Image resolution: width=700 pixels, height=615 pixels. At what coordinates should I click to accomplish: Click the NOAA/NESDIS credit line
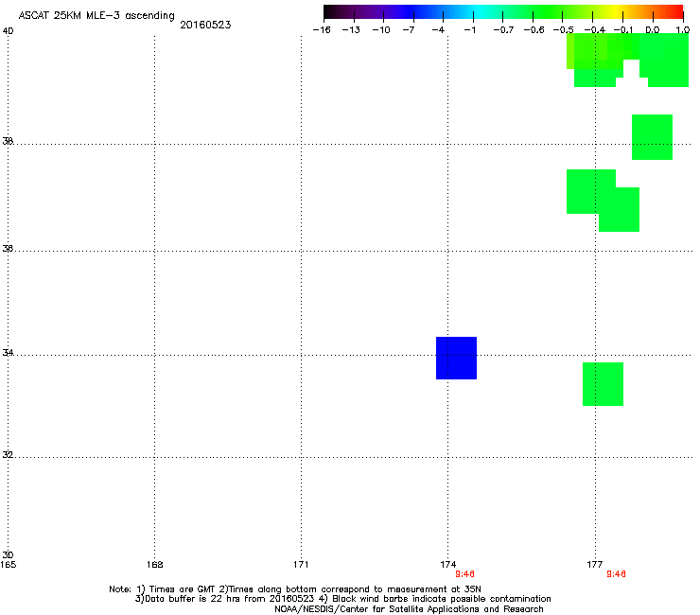pos(409,609)
